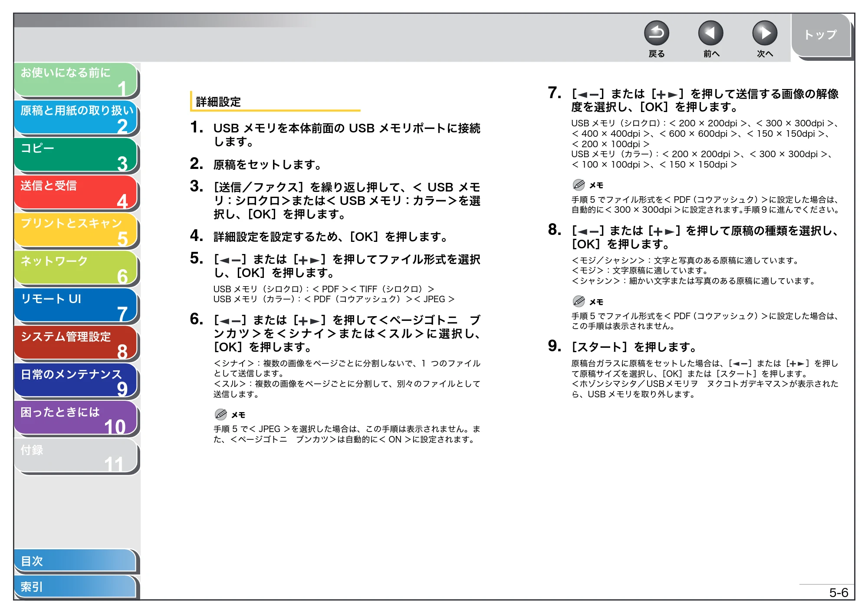Click the 次へ next page icon
This screenshot has height=614, width=868.
[764, 33]
